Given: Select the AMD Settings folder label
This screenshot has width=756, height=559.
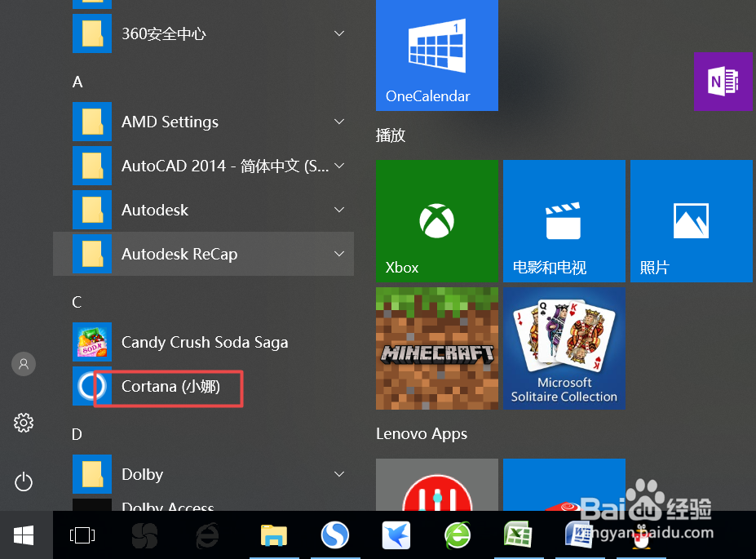Looking at the screenshot, I should [x=170, y=122].
